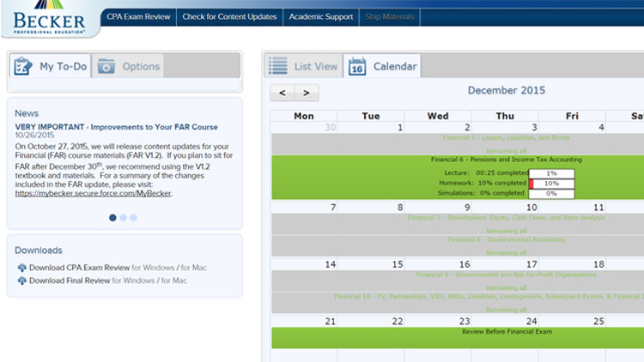Click the December 2015 calendar title
Viewport: 644px width, 362px height.
click(507, 90)
